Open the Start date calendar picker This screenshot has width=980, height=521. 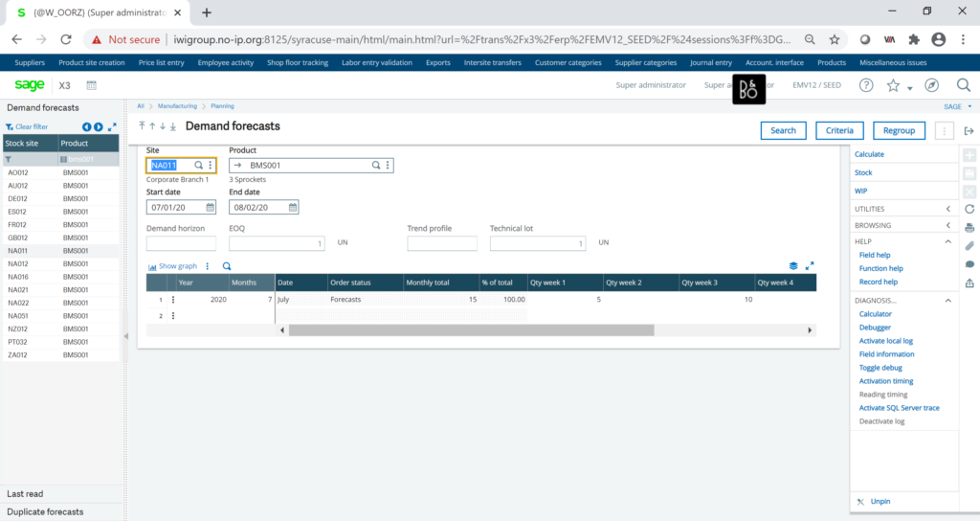pyautogui.click(x=210, y=207)
